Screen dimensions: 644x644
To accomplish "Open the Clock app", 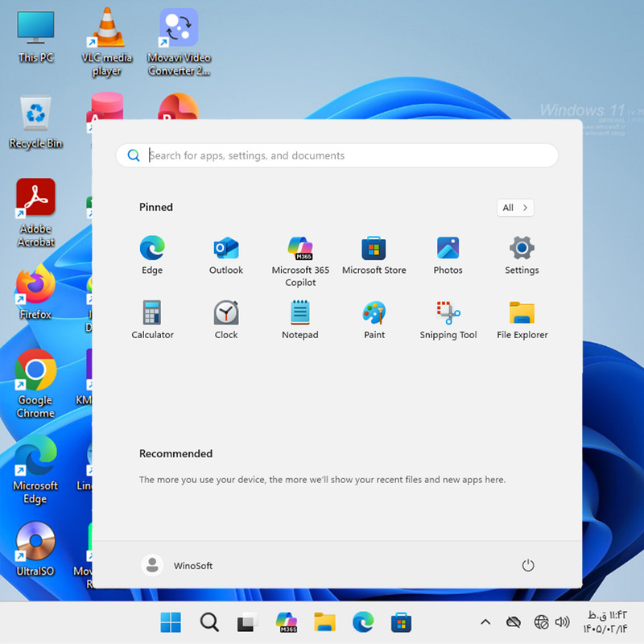I will pyautogui.click(x=226, y=320).
